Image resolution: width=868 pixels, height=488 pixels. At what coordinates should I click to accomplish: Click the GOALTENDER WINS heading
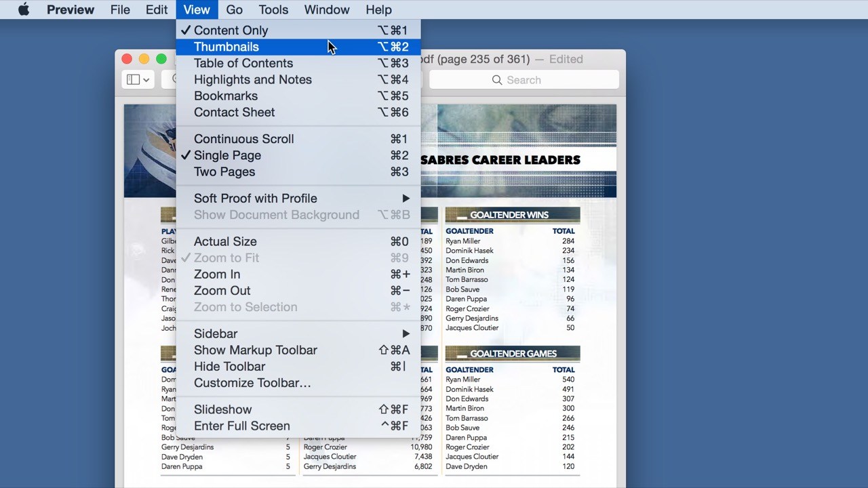[509, 215]
